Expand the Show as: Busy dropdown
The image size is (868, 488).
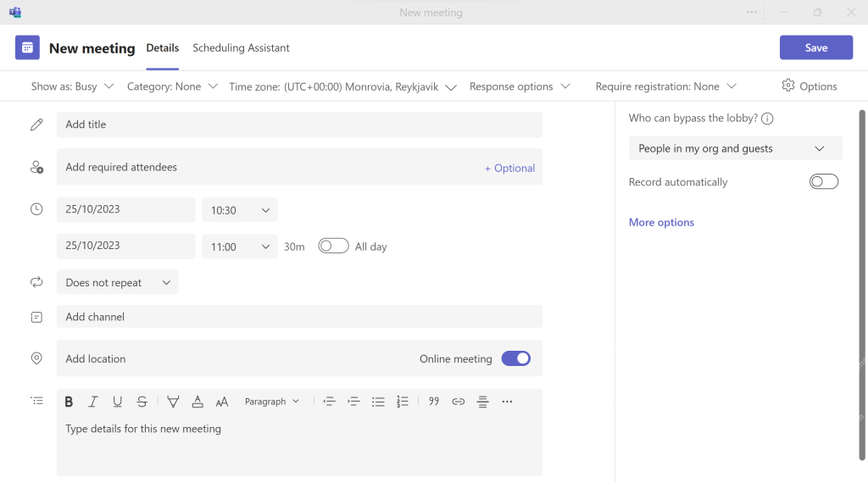(x=73, y=86)
